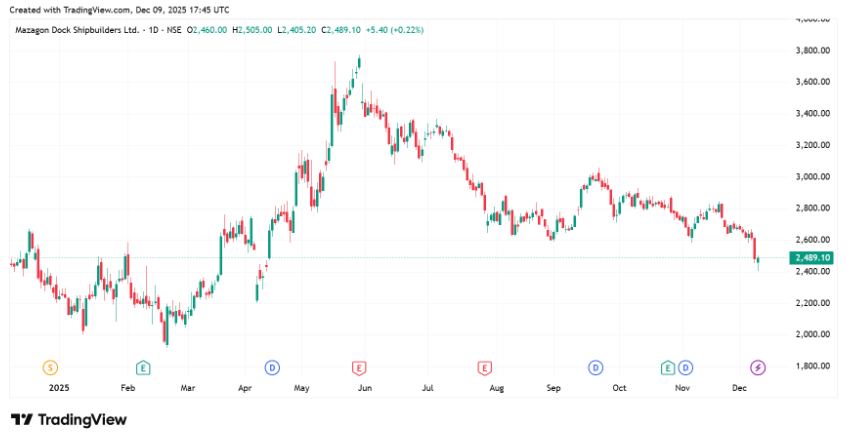Viewport: 847px width, 438px height.
Task: Click the red E earnings marker near Aug
Action: [x=485, y=367]
